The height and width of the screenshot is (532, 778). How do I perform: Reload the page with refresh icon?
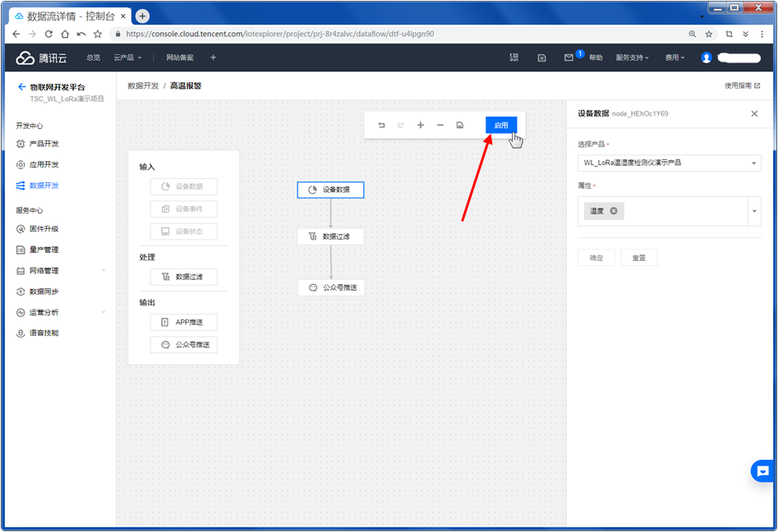coord(48,34)
